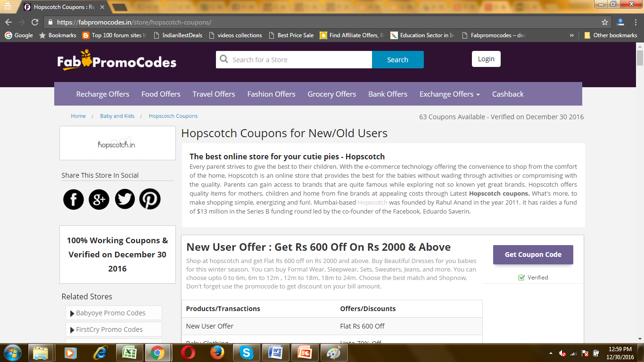
Task: Open Education Sector bookmark
Action: (x=423, y=35)
